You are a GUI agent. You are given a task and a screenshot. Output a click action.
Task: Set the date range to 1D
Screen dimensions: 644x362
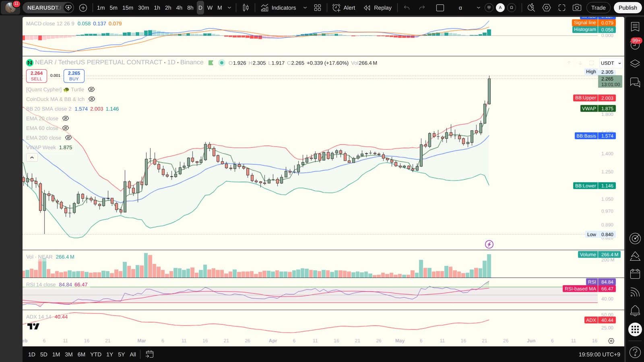tap(32, 354)
